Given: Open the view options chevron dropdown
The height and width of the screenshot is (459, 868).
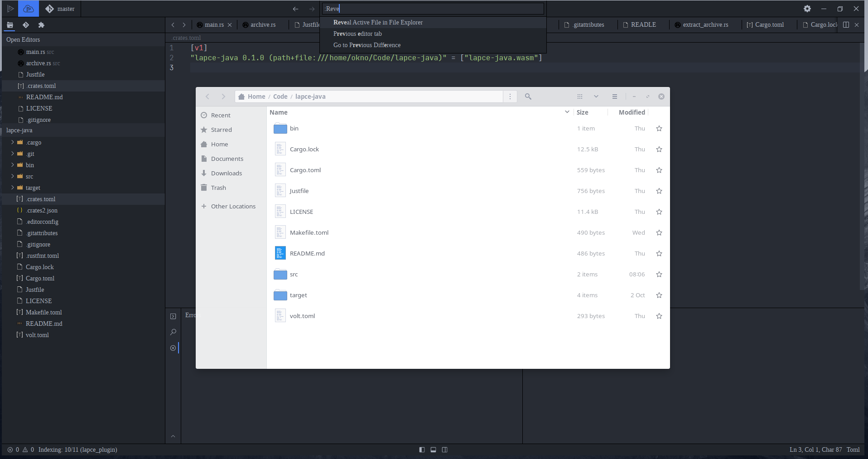Looking at the screenshot, I should tap(596, 96).
